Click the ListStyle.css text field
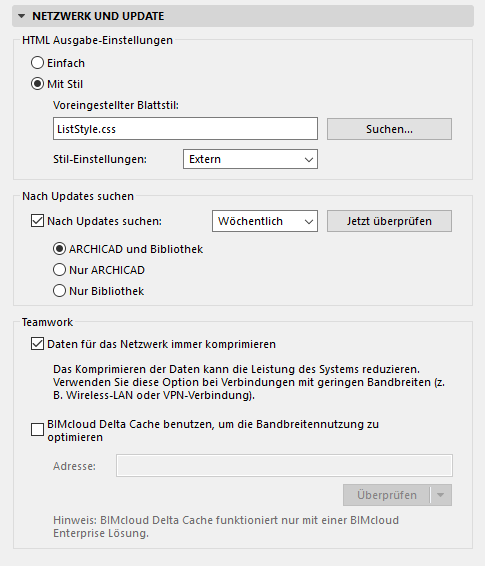Image resolution: width=485 pixels, height=566 pixels. click(185, 129)
